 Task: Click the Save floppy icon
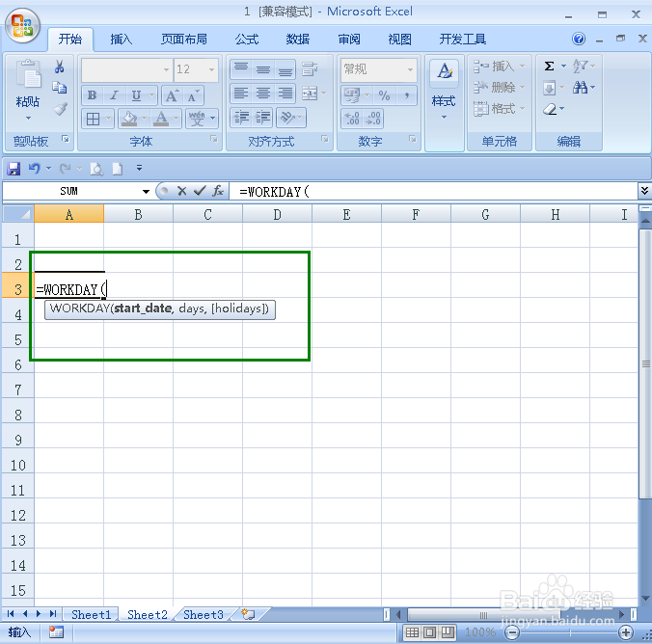click(x=14, y=169)
